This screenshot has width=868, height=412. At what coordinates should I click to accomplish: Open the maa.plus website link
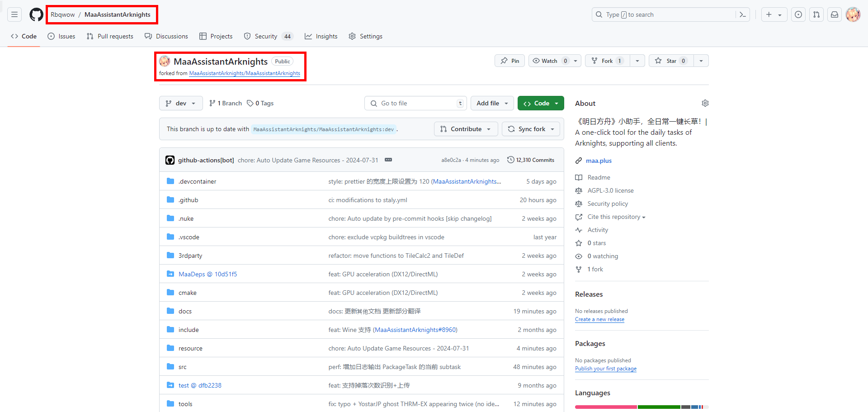tap(599, 161)
